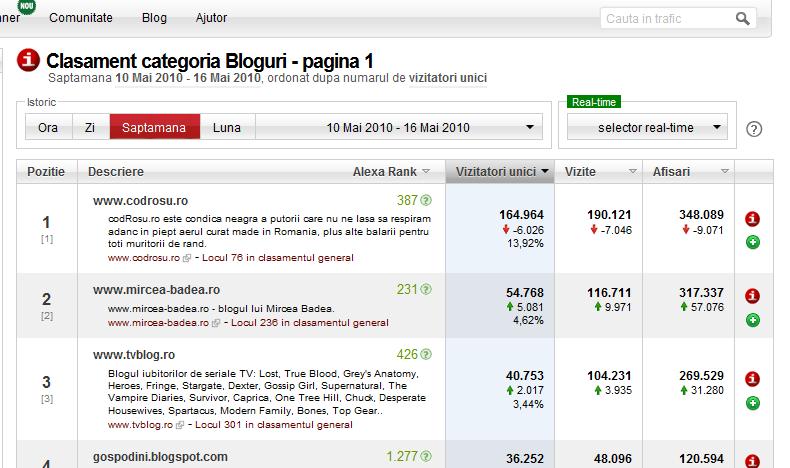Click Alexa rank help icon for codrosu.ro

tap(426, 200)
